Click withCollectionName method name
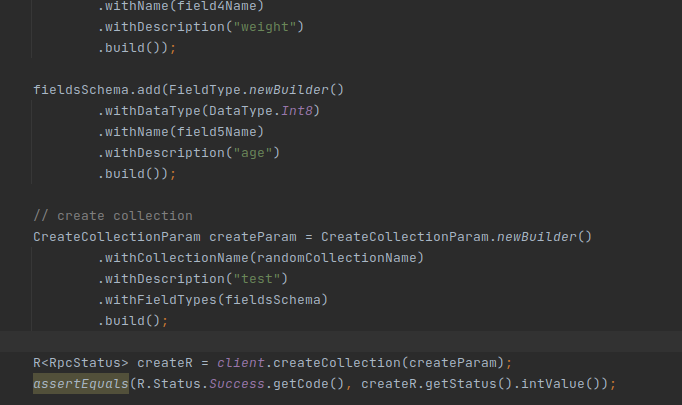Screen dimensions: 682x405 tap(177, 258)
